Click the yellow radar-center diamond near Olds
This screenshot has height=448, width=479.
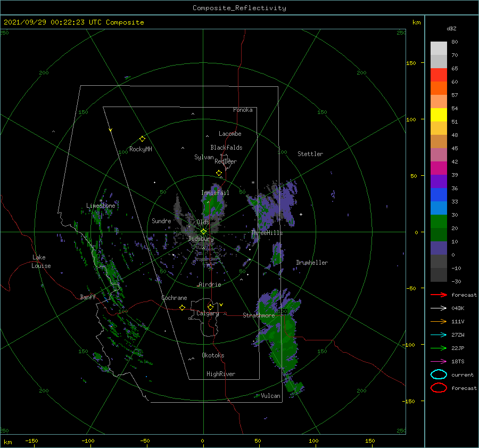(x=203, y=232)
